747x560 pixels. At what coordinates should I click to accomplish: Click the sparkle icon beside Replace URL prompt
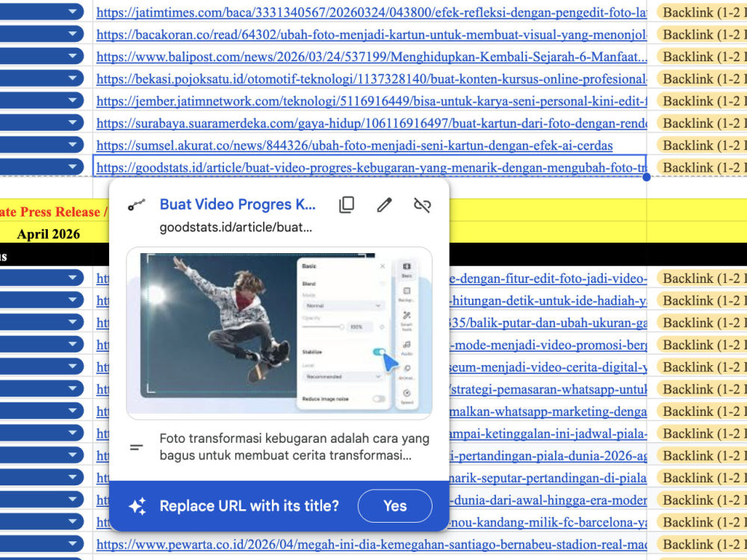pos(137,505)
